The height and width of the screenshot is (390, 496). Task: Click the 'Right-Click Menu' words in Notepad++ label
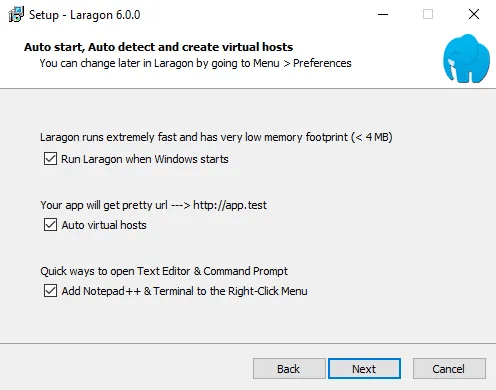pyautogui.click(x=268, y=291)
